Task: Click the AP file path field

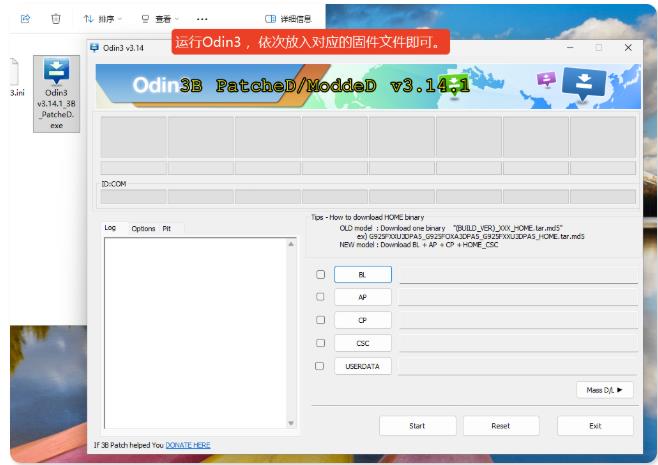Action: point(518,298)
